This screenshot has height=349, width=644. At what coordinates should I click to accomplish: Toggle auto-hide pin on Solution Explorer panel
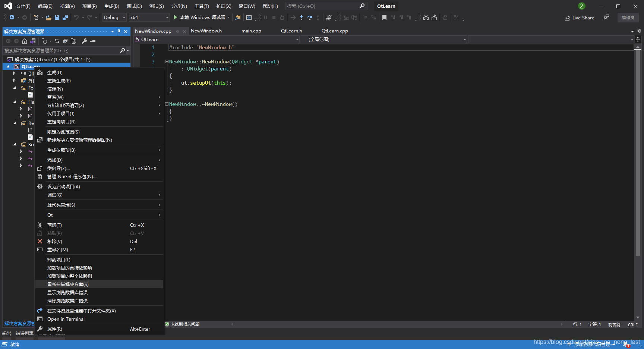(x=119, y=32)
